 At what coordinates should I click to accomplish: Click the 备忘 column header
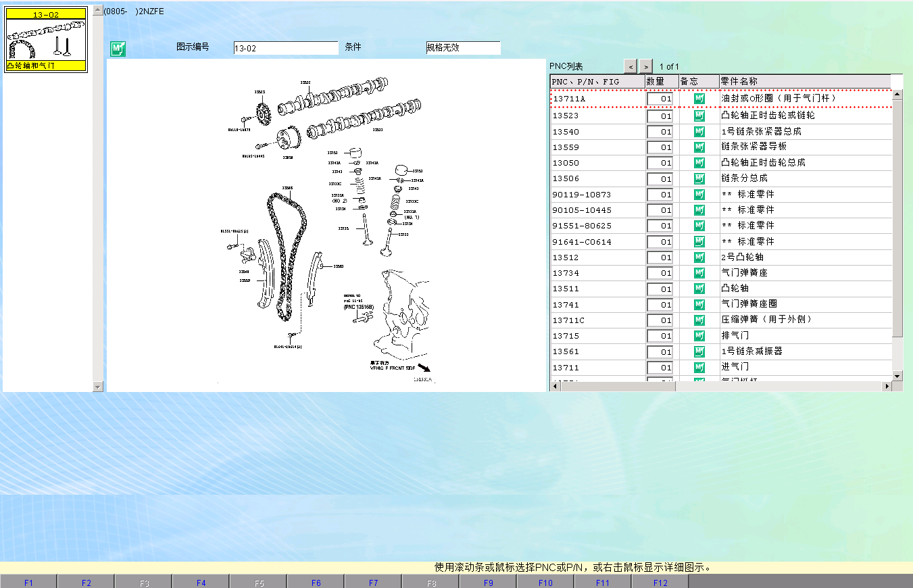[699, 81]
